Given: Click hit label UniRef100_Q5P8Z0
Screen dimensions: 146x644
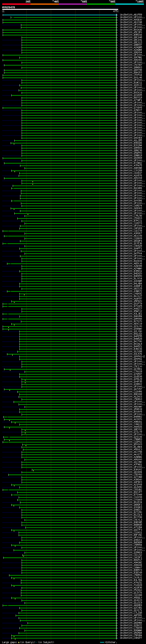Looking at the screenshot, I should [131, 301].
